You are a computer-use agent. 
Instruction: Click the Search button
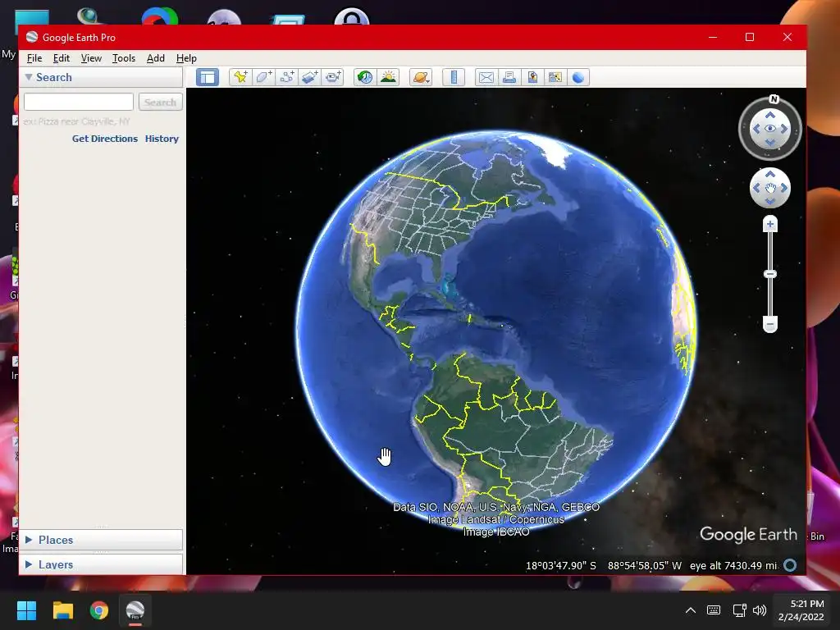click(160, 102)
